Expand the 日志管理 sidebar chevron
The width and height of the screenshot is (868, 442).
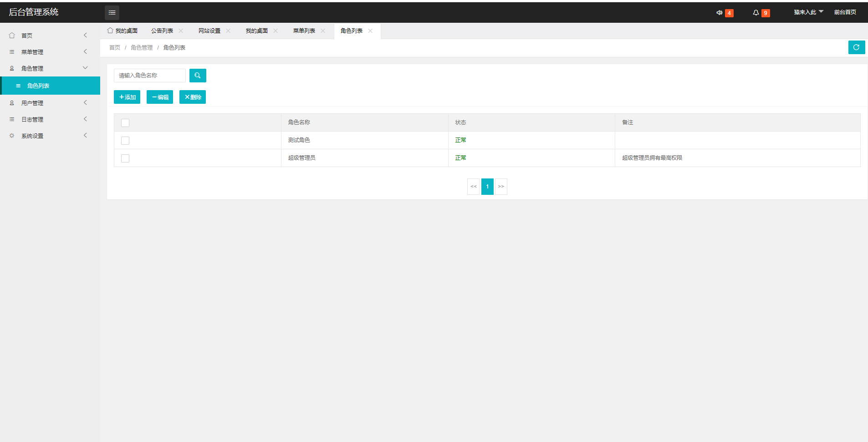point(85,119)
